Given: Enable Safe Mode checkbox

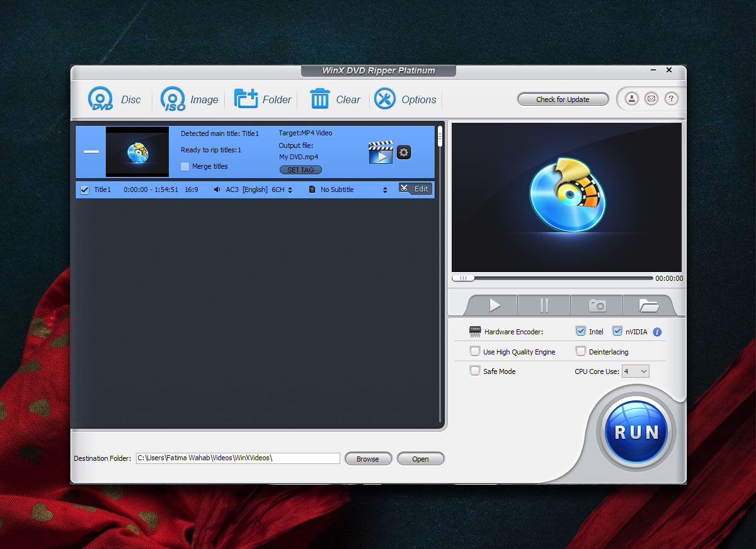Looking at the screenshot, I should (x=475, y=371).
